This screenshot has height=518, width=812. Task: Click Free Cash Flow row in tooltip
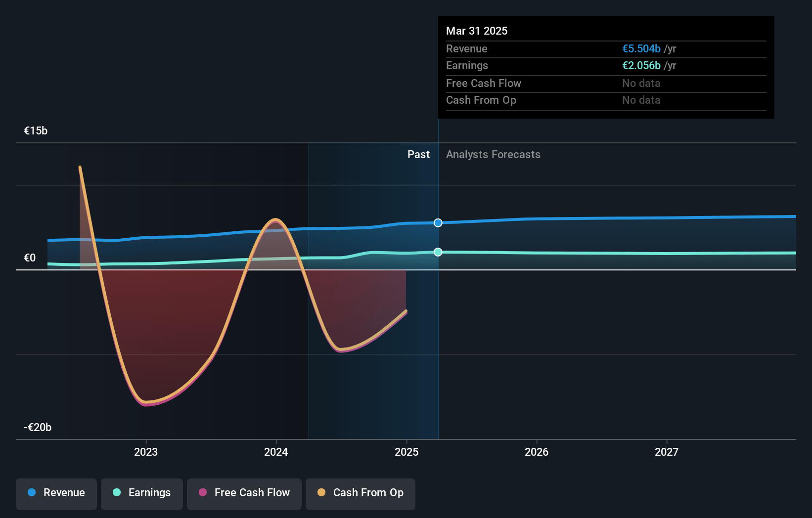click(x=606, y=84)
